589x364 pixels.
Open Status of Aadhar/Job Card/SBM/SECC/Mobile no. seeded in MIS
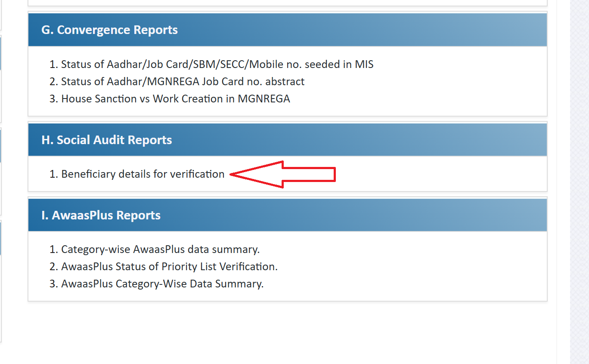click(217, 64)
